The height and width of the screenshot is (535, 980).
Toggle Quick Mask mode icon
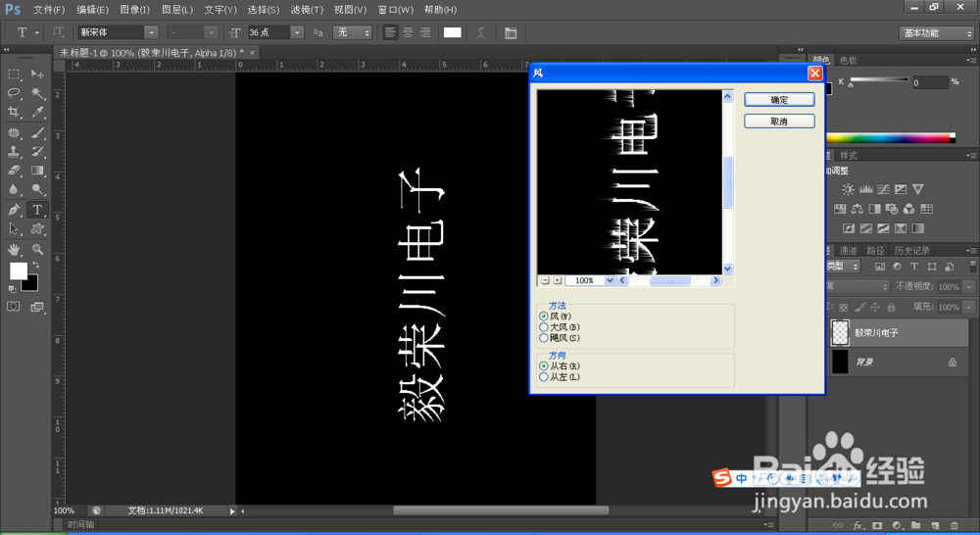(13, 307)
